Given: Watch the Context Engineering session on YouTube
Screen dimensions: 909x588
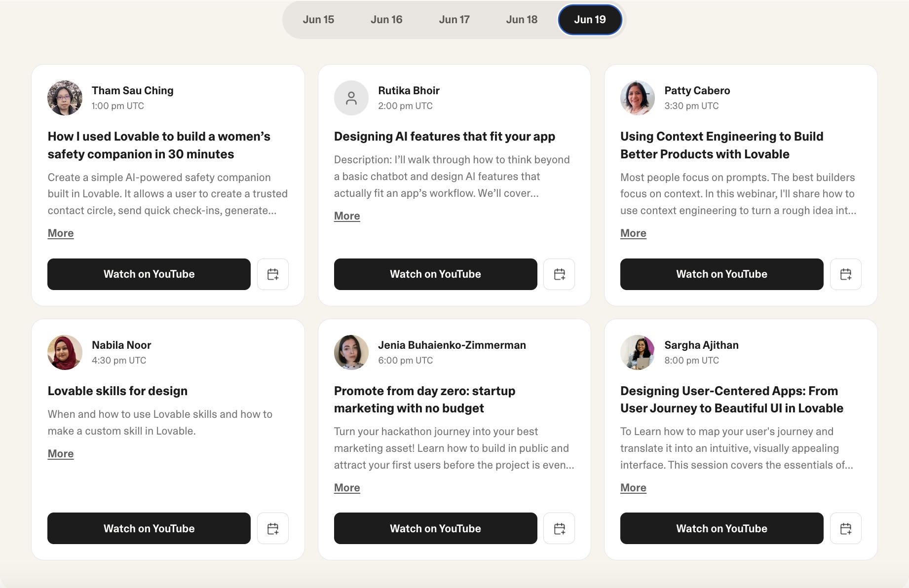Looking at the screenshot, I should pos(722,274).
